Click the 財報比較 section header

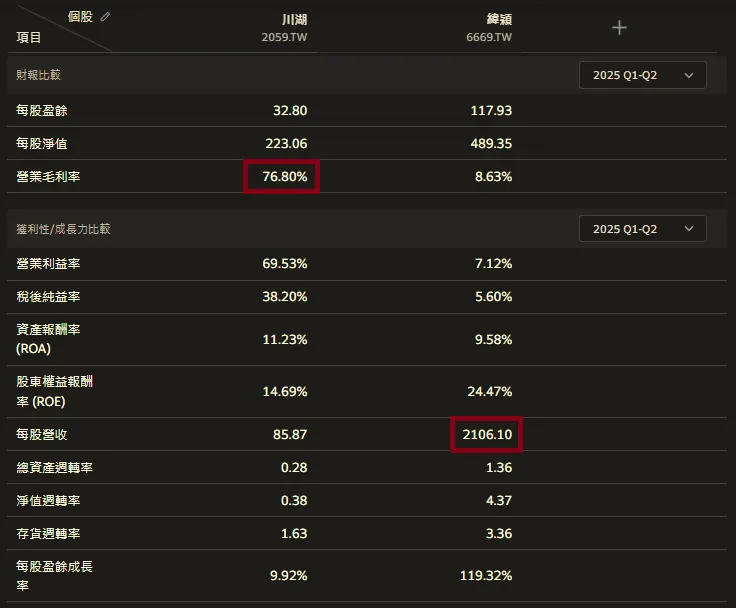pyautogui.click(x=40, y=75)
